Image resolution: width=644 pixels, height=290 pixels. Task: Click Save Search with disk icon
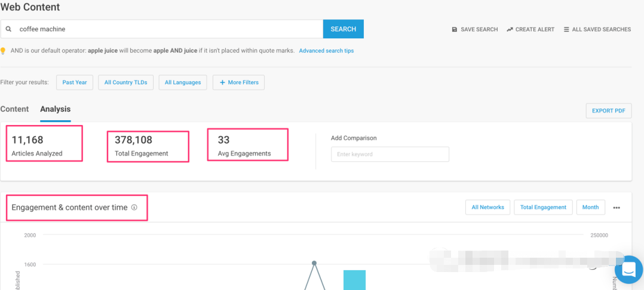click(474, 29)
